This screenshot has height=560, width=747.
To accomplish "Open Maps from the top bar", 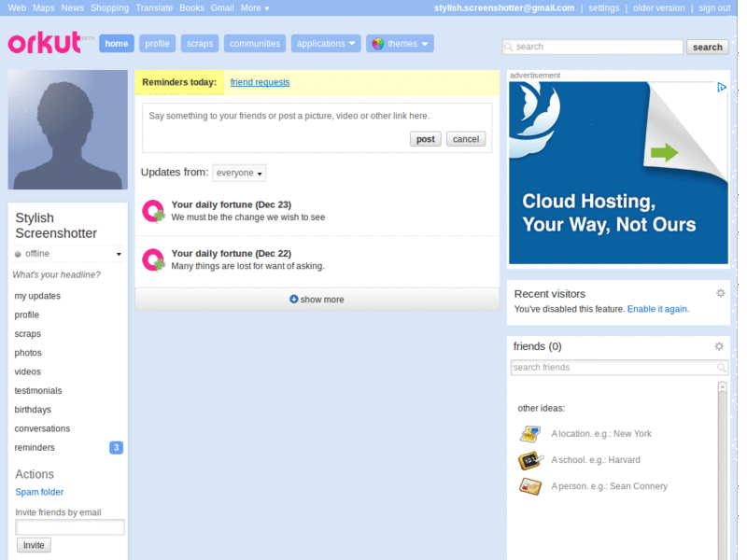I will [x=44, y=8].
